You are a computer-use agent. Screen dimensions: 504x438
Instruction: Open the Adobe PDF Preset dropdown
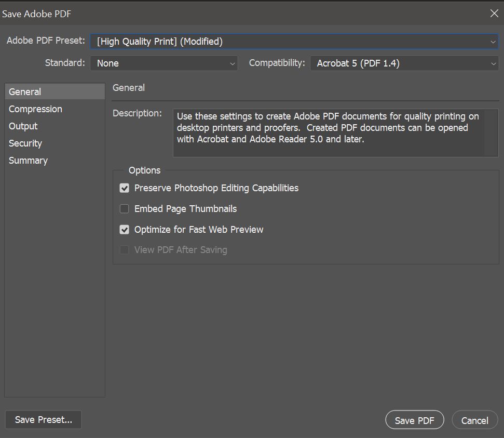(294, 42)
